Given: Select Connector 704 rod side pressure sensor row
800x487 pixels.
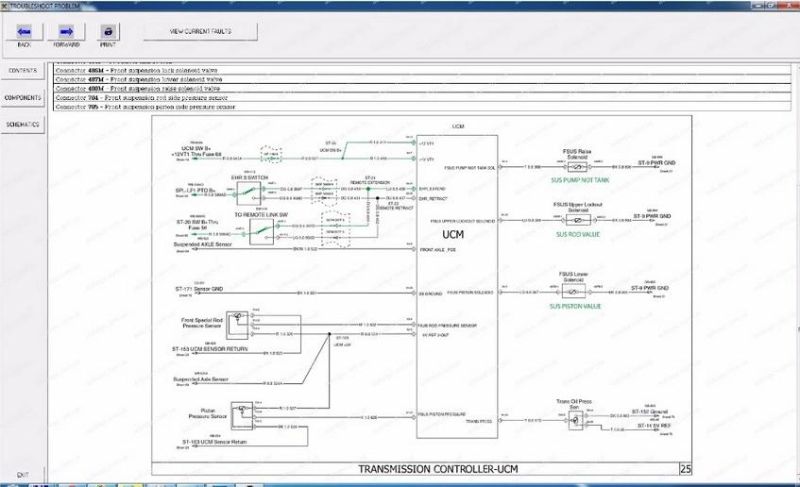Looking at the screenshot, I should coord(422,98).
